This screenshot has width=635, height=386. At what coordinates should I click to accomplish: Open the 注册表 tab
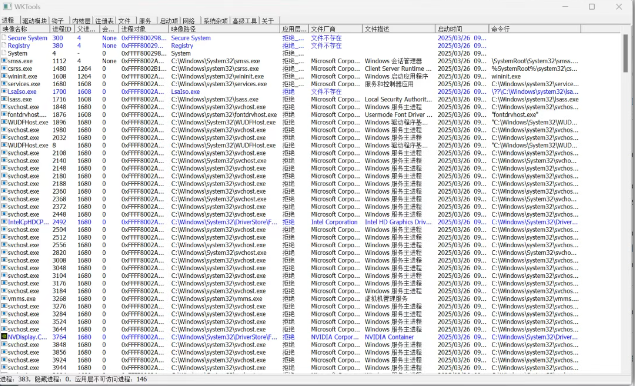click(104, 21)
